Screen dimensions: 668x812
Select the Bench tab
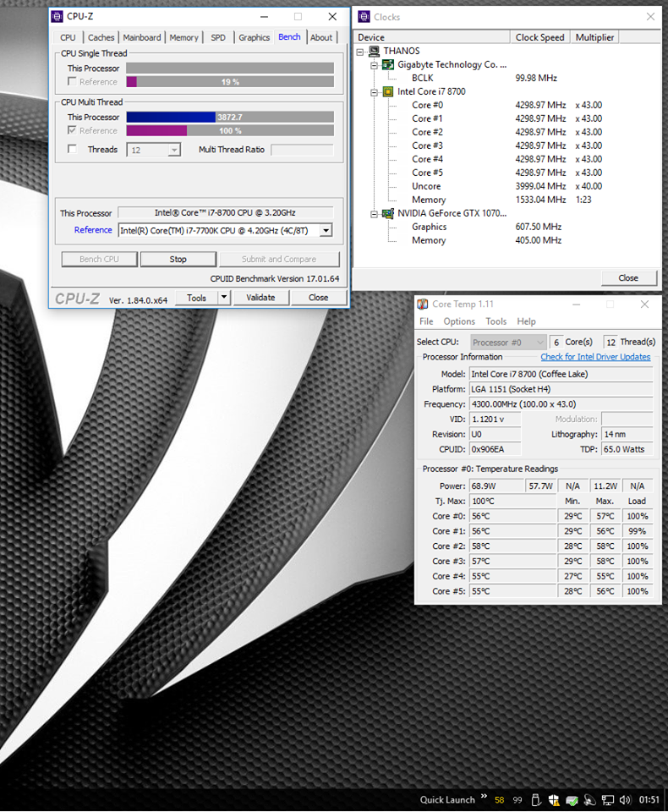[x=289, y=36]
